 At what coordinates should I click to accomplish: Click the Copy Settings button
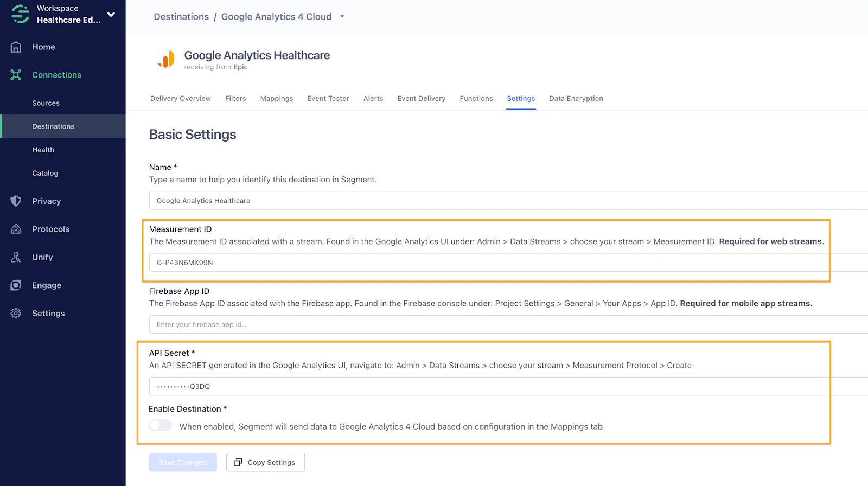[x=265, y=462]
